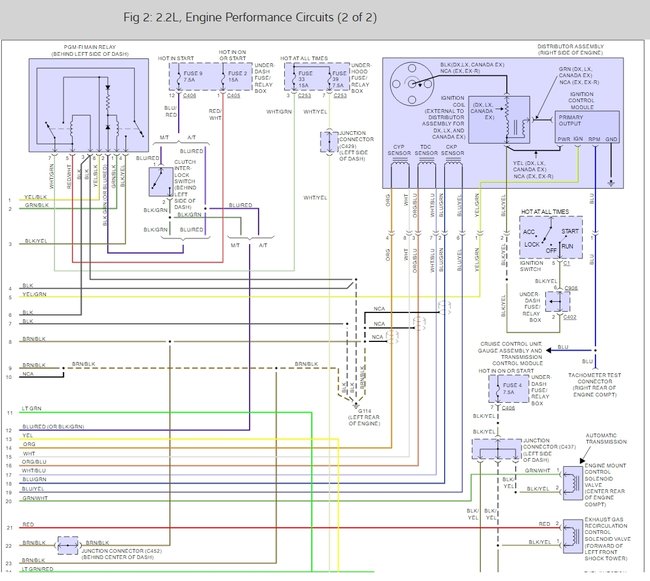Click the 'DISTRIBUTOR ASSEMBLY' label
The width and height of the screenshot is (650, 581).
[570, 46]
